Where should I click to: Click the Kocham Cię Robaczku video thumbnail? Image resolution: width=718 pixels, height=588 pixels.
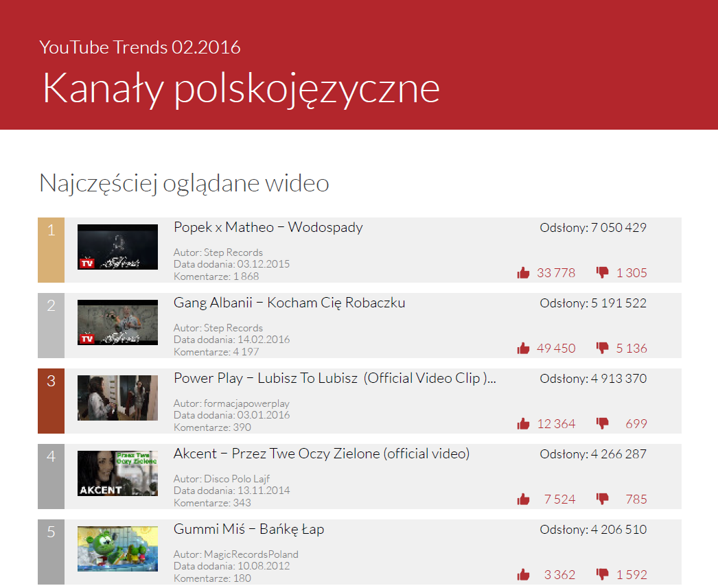117,322
